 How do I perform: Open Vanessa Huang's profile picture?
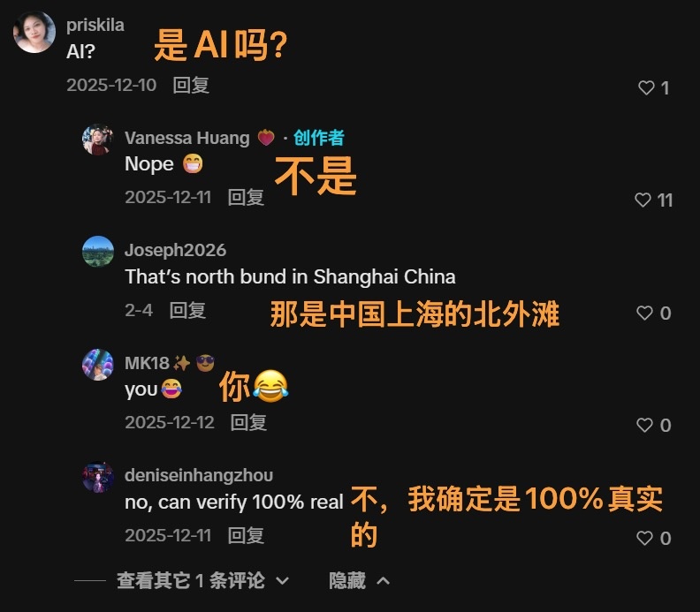tap(98, 140)
